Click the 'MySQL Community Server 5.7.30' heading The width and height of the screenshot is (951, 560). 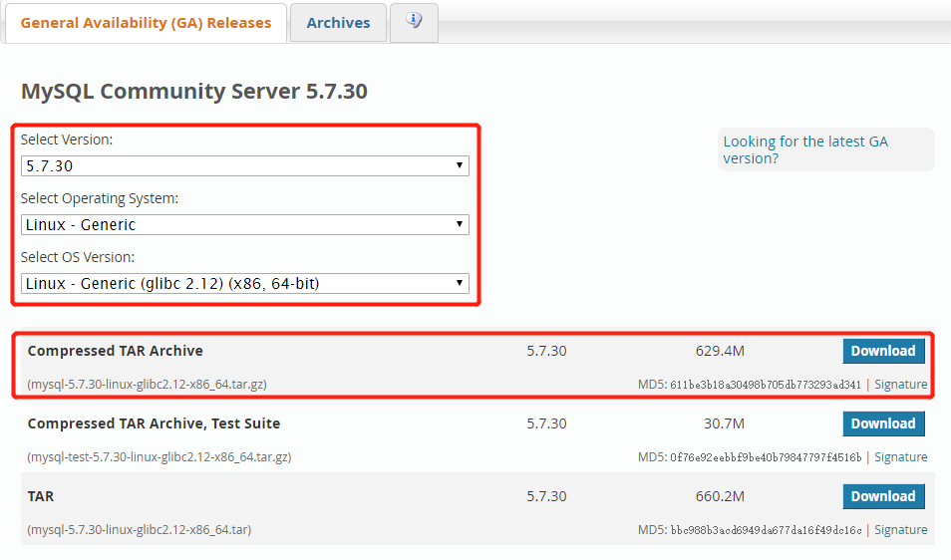194,91
